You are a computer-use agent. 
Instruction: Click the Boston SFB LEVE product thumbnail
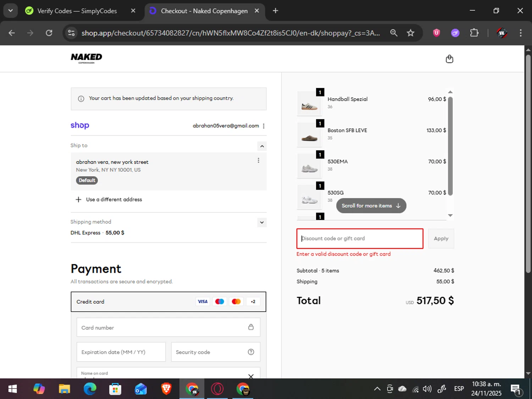(x=309, y=135)
